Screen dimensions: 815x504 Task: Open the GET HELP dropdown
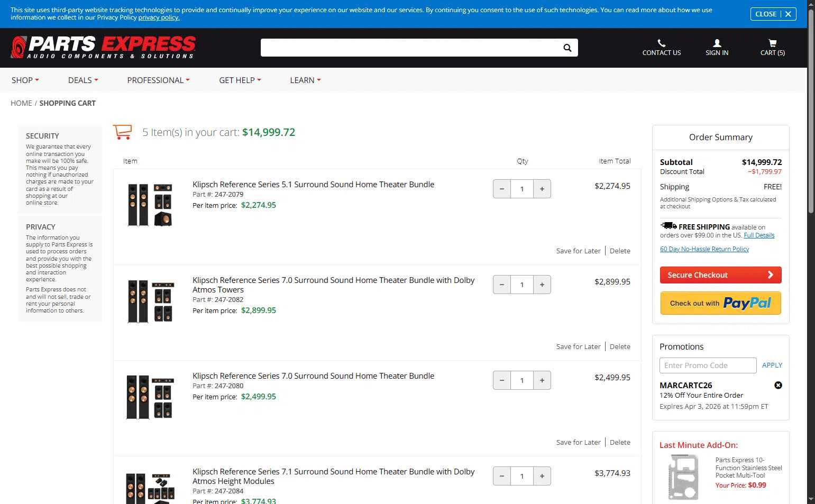240,80
